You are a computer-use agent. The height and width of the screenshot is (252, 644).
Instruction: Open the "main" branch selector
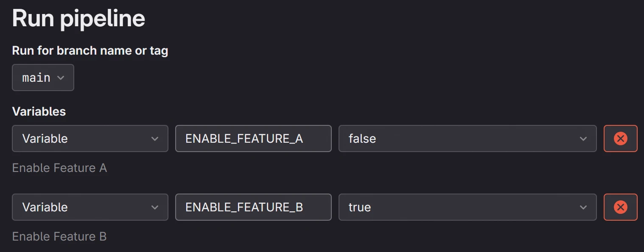[43, 78]
